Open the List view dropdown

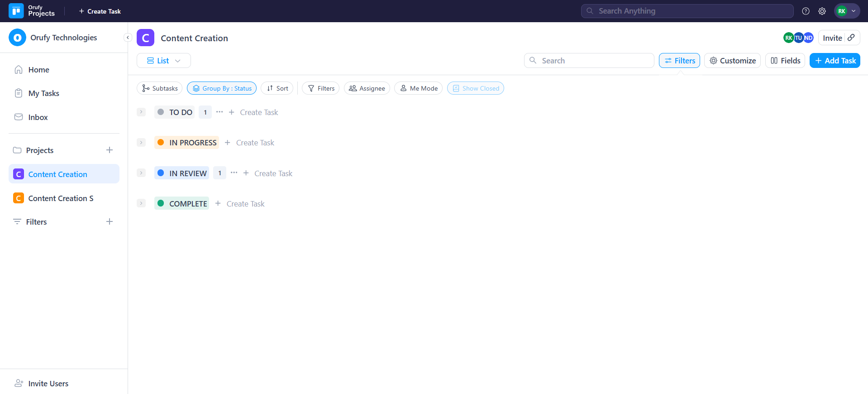point(164,61)
